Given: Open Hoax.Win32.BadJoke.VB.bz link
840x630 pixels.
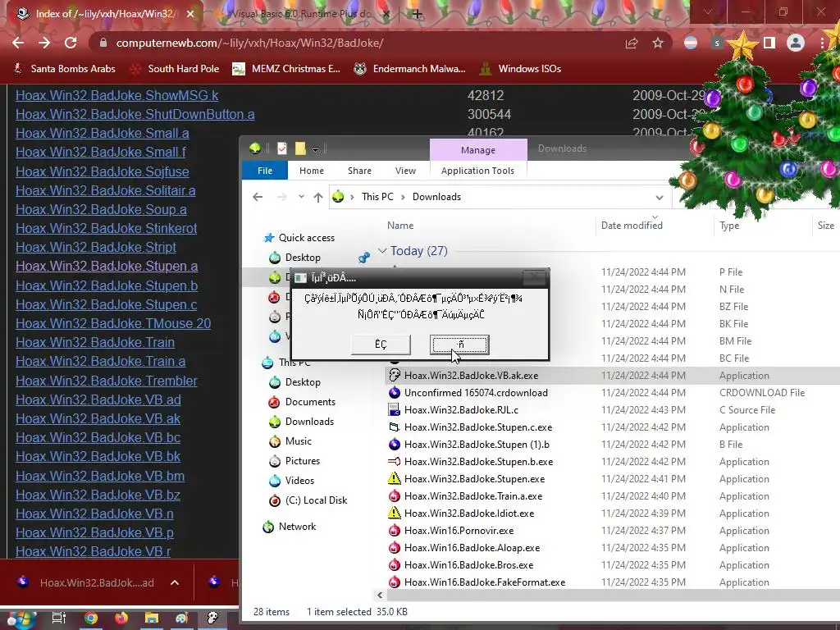Looking at the screenshot, I should (x=98, y=495).
